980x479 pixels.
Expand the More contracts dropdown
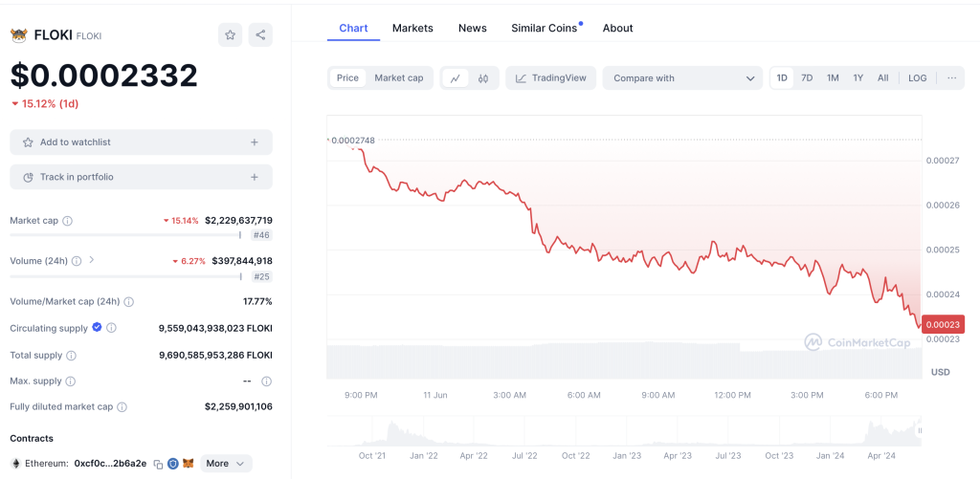(x=226, y=464)
